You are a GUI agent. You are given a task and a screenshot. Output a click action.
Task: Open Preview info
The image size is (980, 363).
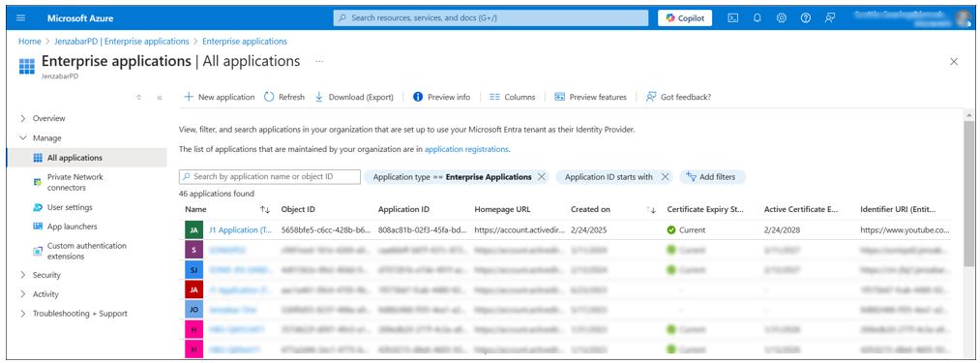[442, 97]
